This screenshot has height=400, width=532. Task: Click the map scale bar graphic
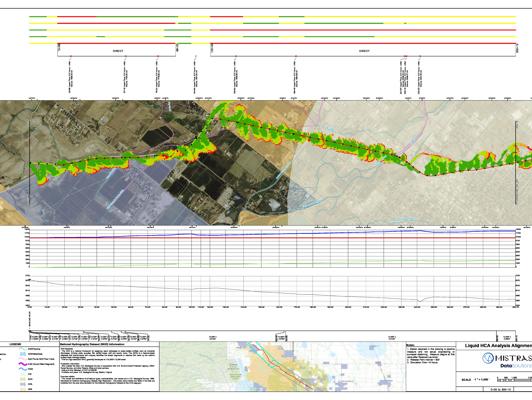point(514,379)
